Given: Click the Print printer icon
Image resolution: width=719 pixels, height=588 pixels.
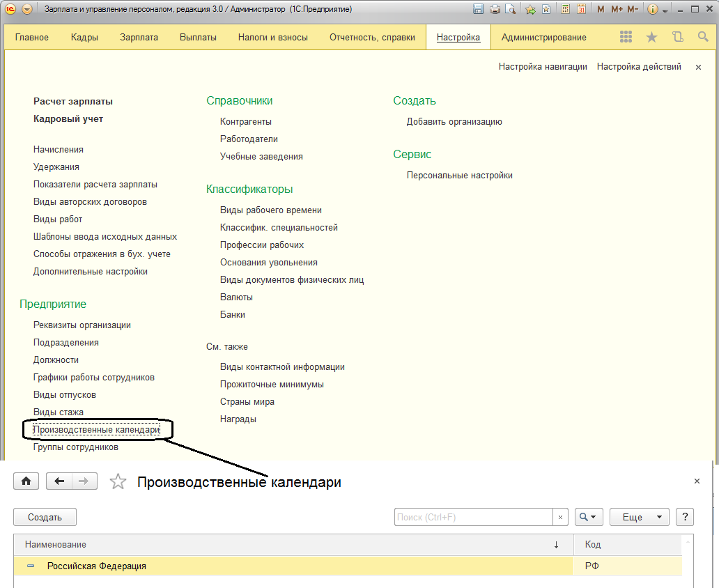Looking at the screenshot, I should pyautogui.click(x=495, y=10).
